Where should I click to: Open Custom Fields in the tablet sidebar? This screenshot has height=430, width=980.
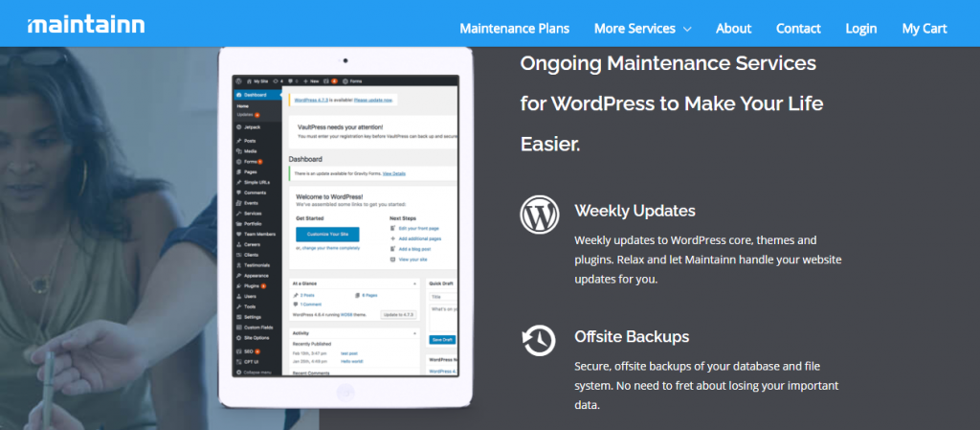coord(257,328)
